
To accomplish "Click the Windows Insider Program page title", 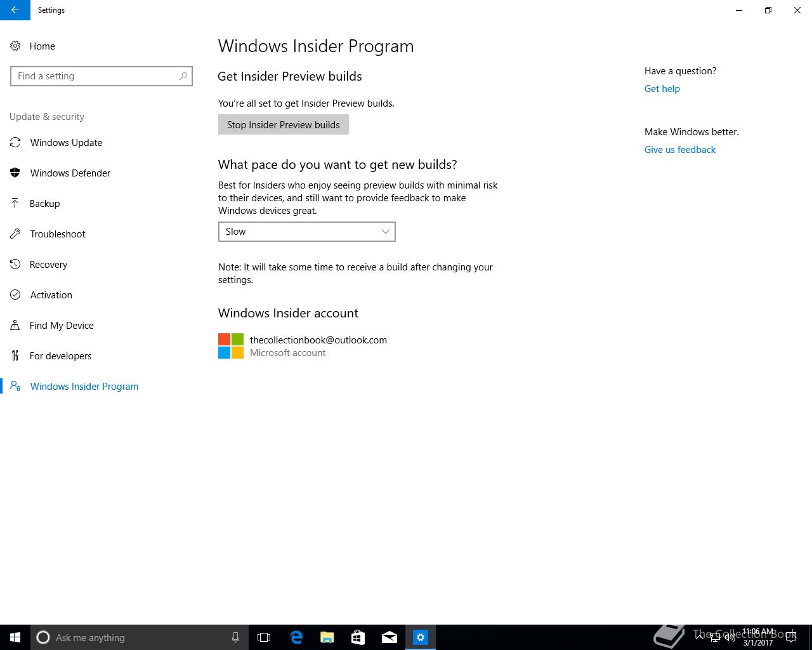I will (316, 46).
